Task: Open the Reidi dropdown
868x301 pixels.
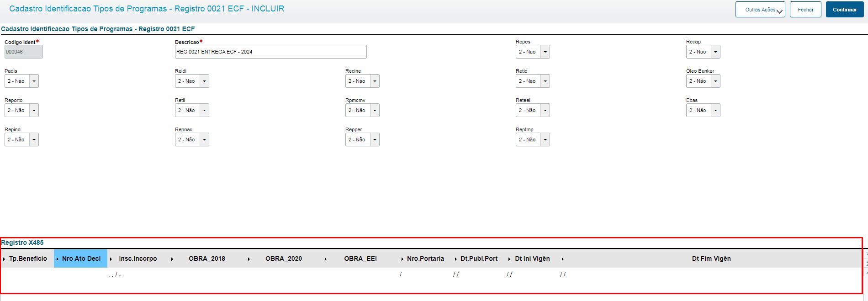Action: (192, 81)
